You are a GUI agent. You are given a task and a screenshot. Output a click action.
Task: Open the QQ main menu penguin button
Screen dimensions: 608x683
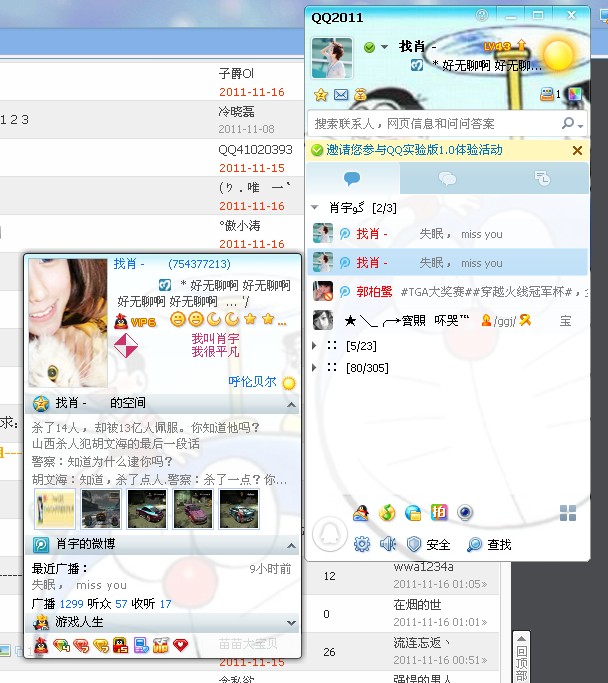(330, 534)
